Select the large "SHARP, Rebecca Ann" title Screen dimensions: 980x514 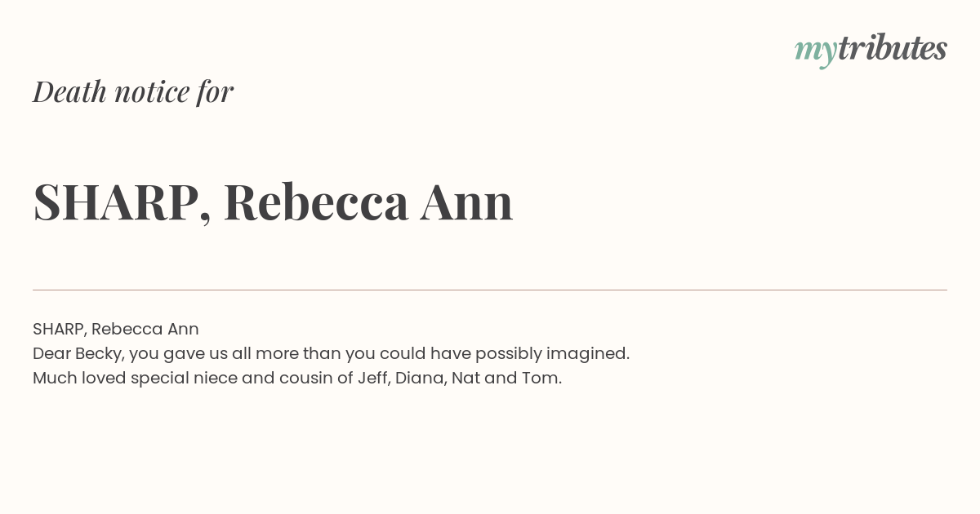coord(273,202)
